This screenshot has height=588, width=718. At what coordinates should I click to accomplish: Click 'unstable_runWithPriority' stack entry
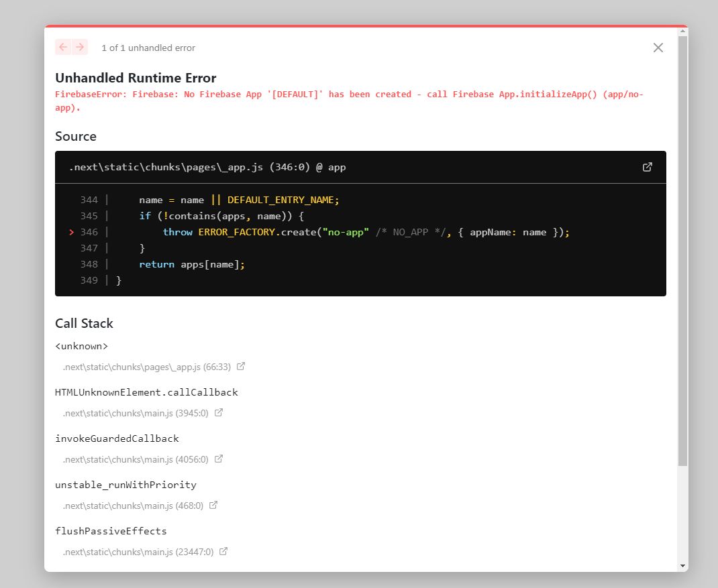coord(125,485)
